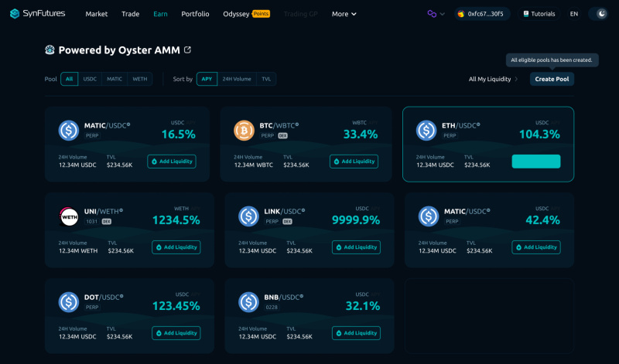Click the SynFutures logo icon

point(15,14)
